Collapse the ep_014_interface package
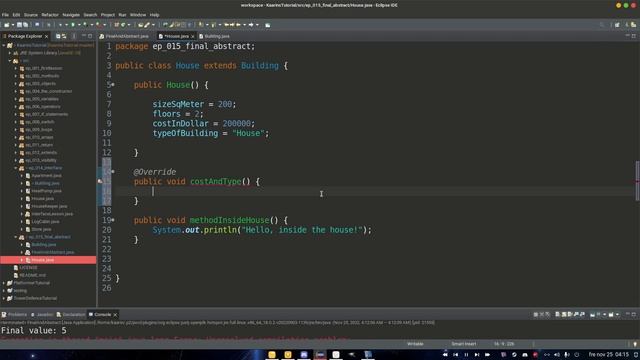Screen dimensions: 640x360 pyautogui.click(x=16, y=168)
